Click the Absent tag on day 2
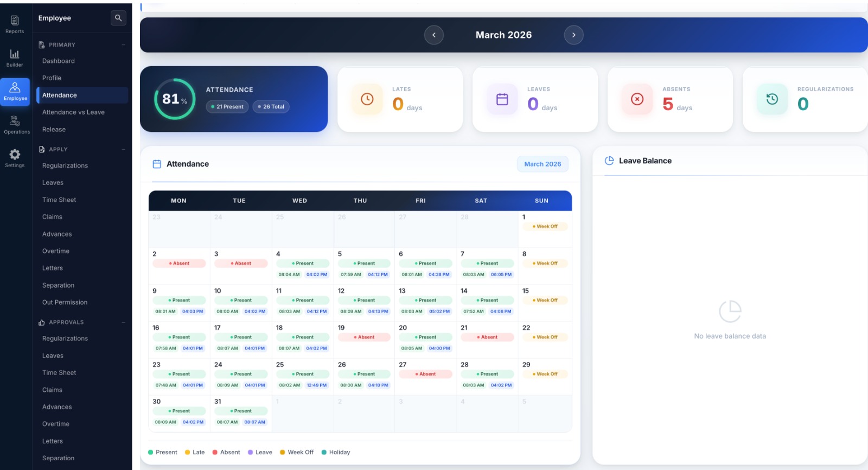This screenshot has height=470, width=868. [x=179, y=263]
